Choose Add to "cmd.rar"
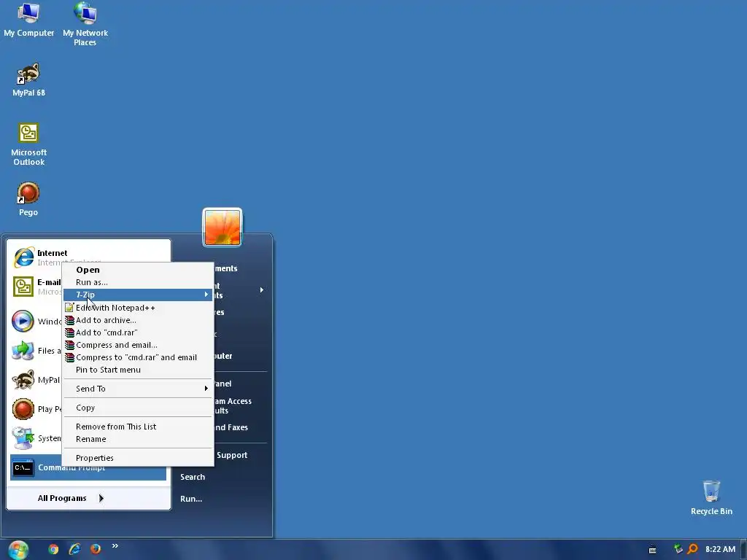 138,332
